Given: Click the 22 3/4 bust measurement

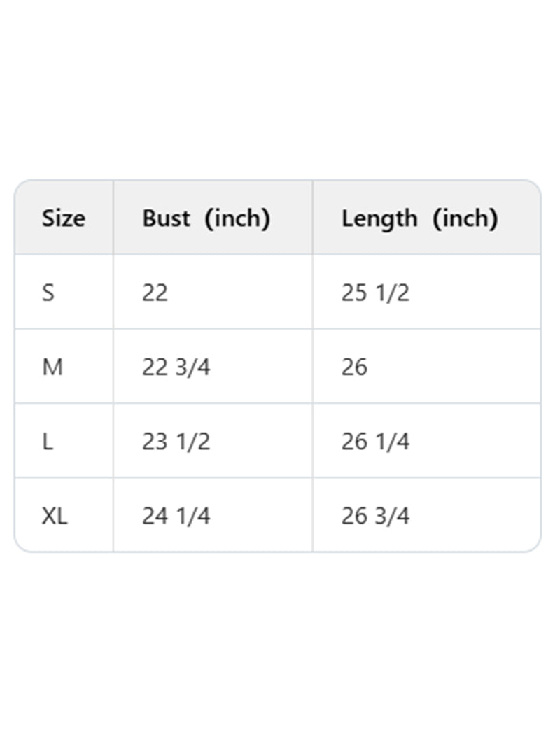Looking at the screenshot, I should pos(176,367).
